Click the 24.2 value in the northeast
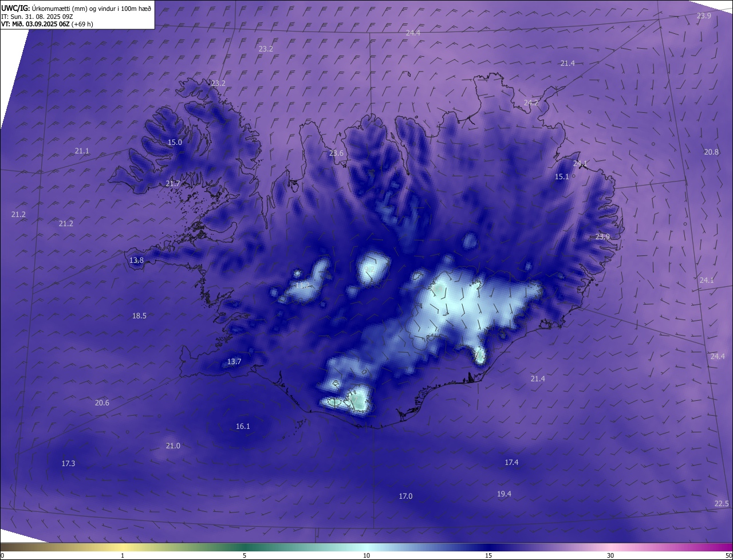The width and height of the screenshot is (733, 560). coord(531,102)
